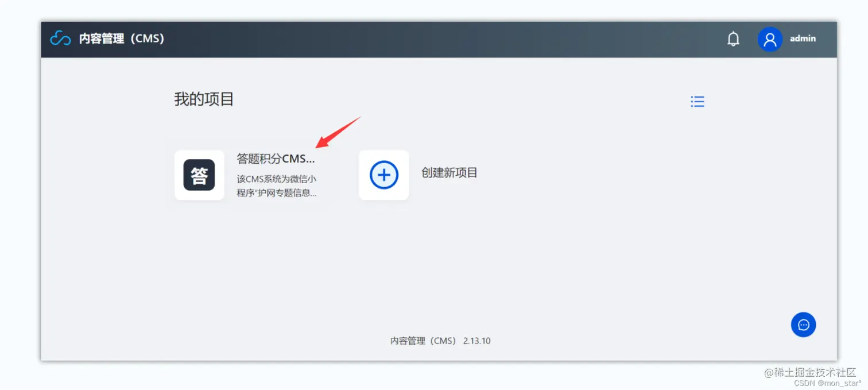Switch to list view icon
Viewport: 868px width, 390px height.
click(x=697, y=102)
